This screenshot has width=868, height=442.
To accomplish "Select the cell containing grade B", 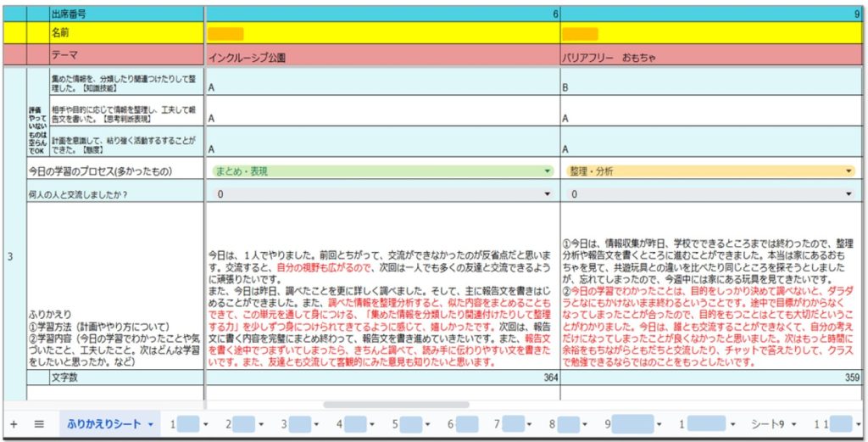I will (712, 87).
